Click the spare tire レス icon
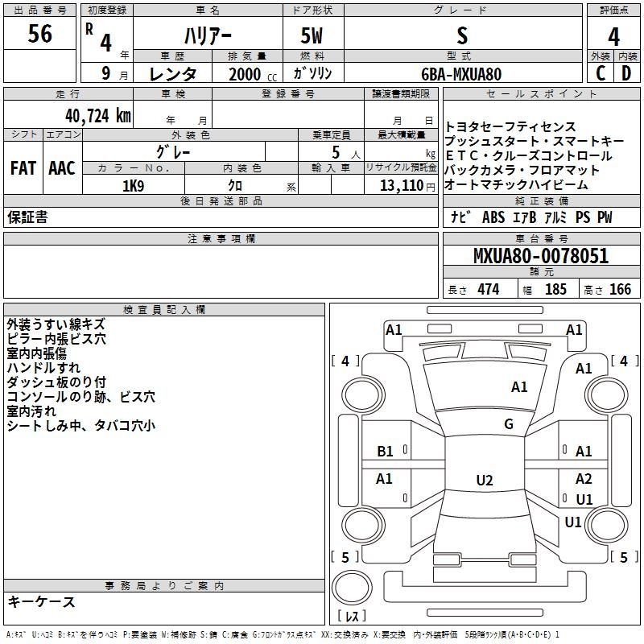Image resolution: width=644 pixels, height=644 pixels. point(352,587)
